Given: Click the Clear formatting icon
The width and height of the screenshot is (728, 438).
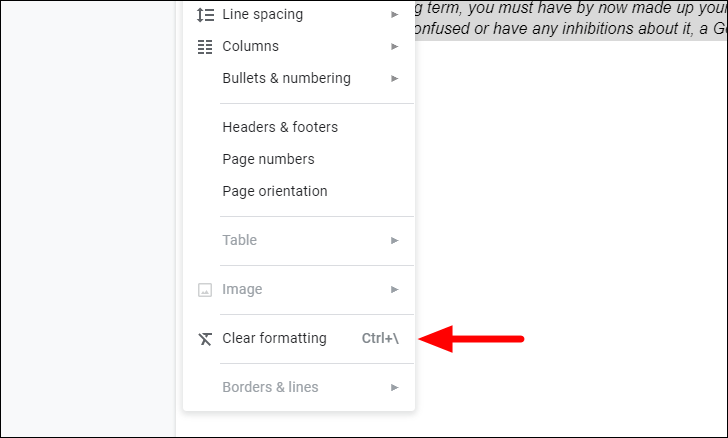Looking at the screenshot, I should tap(205, 339).
